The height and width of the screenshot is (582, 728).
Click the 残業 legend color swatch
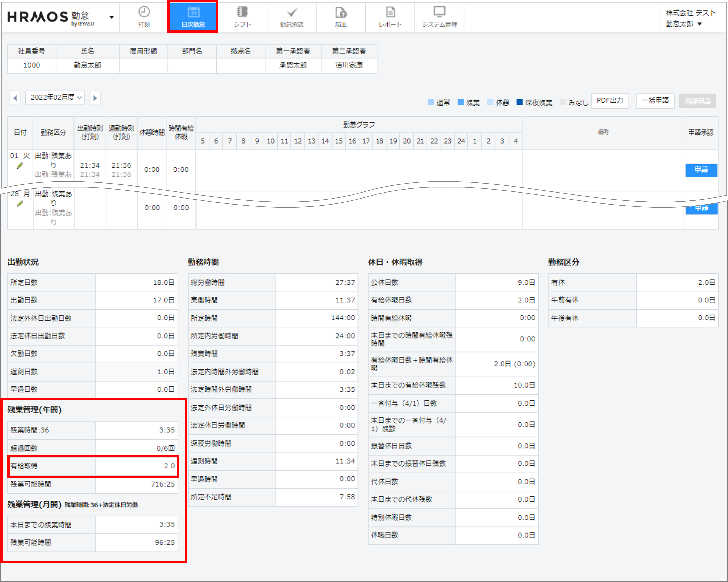click(x=460, y=102)
